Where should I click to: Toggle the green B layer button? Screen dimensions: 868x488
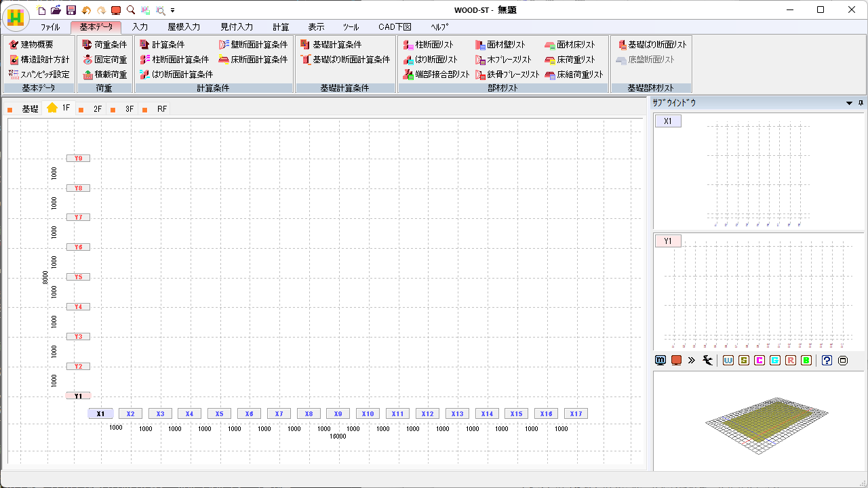(x=806, y=361)
